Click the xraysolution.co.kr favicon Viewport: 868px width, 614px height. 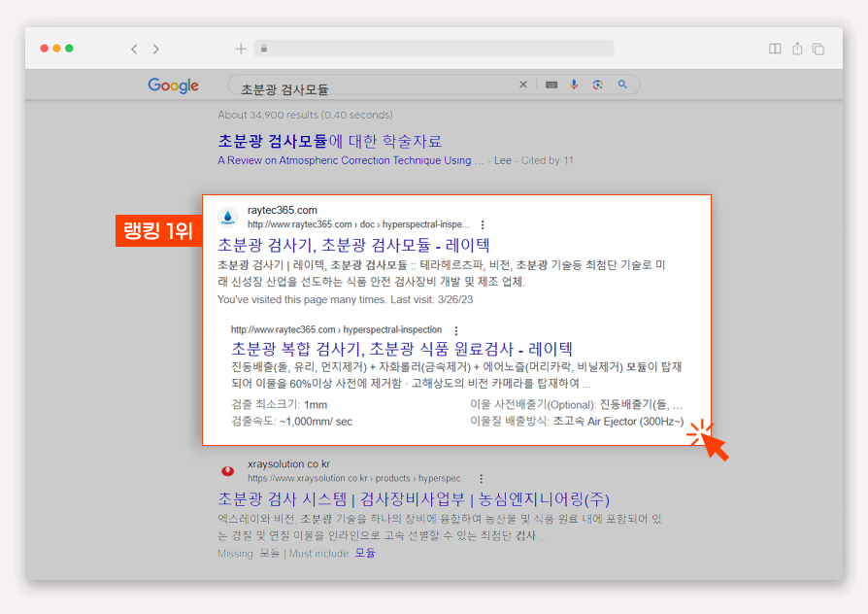tap(227, 471)
